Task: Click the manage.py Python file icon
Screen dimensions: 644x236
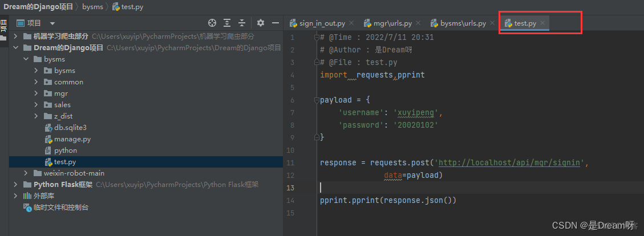Action: (48, 139)
